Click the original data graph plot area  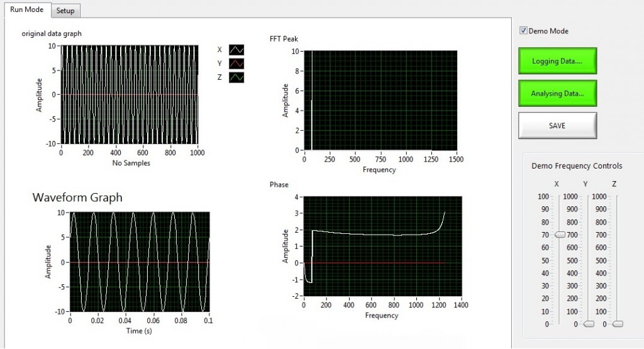(x=130, y=94)
